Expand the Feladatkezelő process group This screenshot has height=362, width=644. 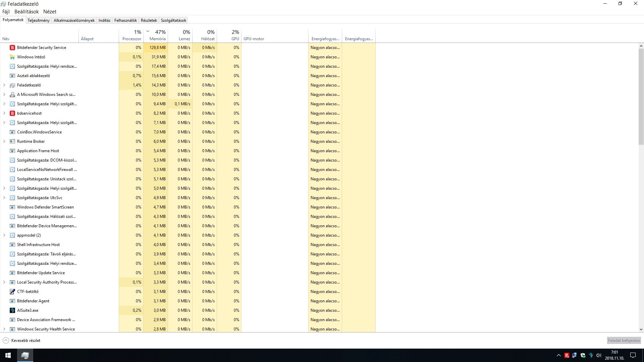coord(4,85)
